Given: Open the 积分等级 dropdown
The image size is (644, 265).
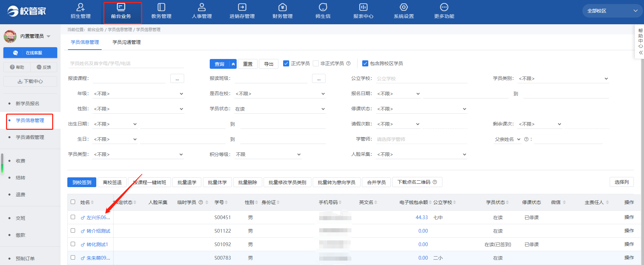Looking at the screenshot, I should [x=268, y=154].
